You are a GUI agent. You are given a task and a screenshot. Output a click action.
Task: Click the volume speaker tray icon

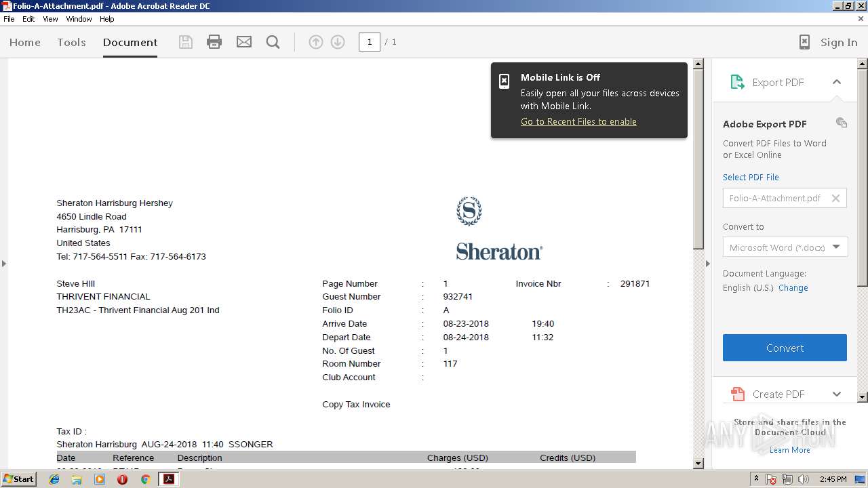click(804, 479)
